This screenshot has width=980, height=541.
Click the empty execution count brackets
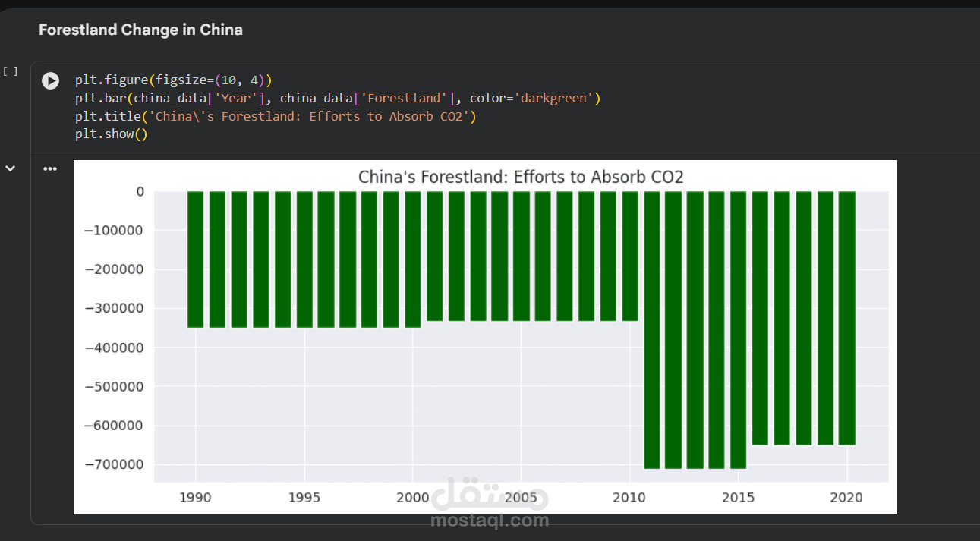[10, 71]
